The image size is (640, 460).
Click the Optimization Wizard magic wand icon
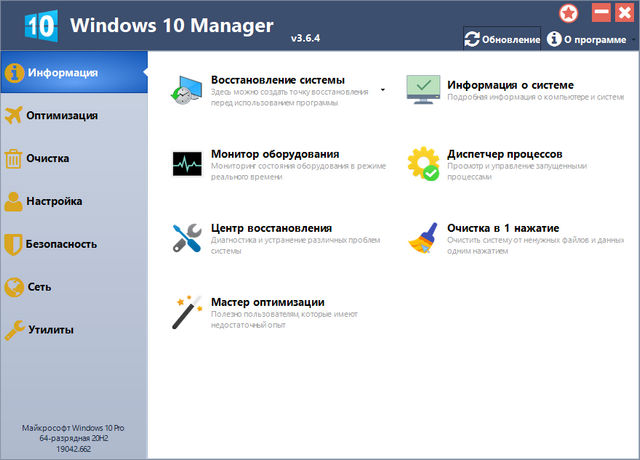186,311
